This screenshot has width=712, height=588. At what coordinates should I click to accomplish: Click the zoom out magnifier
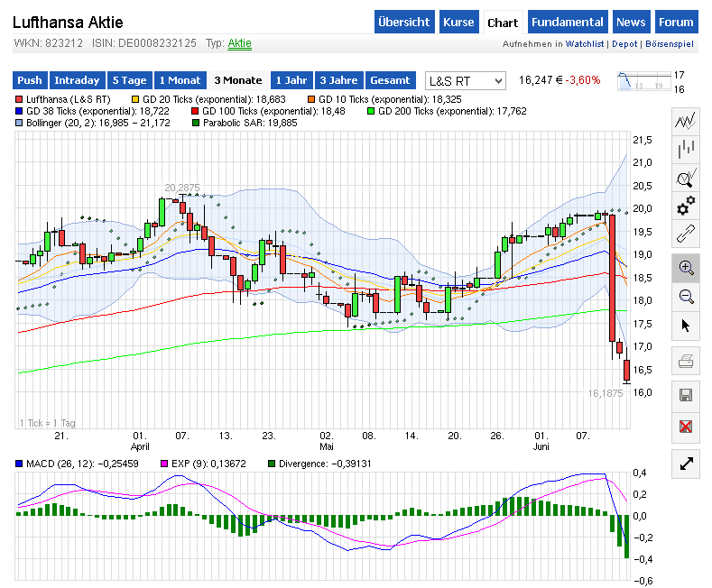[x=687, y=296]
